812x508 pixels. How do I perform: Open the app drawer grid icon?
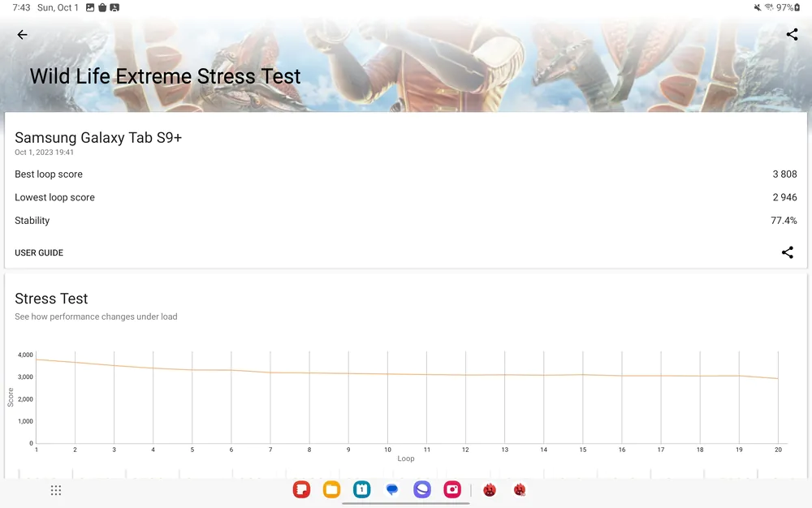click(x=56, y=490)
